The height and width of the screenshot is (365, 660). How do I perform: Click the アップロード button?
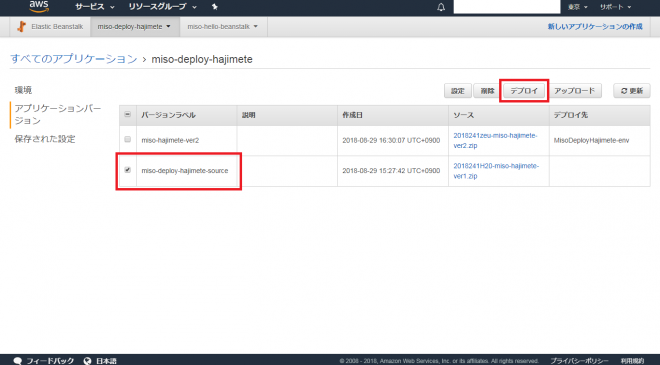coord(574,91)
